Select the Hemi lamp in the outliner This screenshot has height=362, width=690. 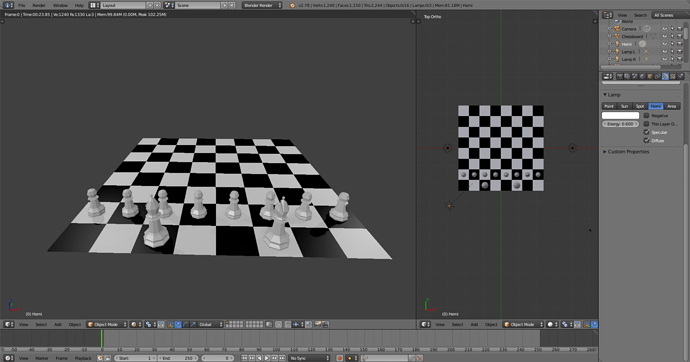[627, 44]
